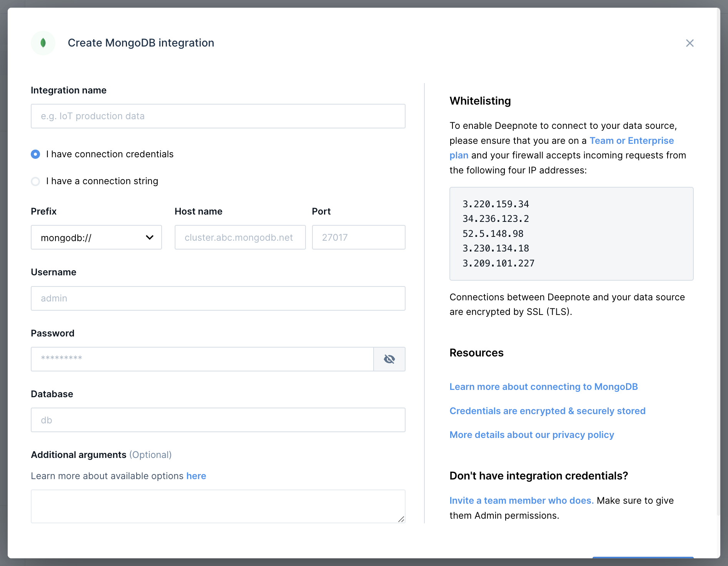Click the Integration name input field
Image resolution: width=728 pixels, height=566 pixels.
218,116
